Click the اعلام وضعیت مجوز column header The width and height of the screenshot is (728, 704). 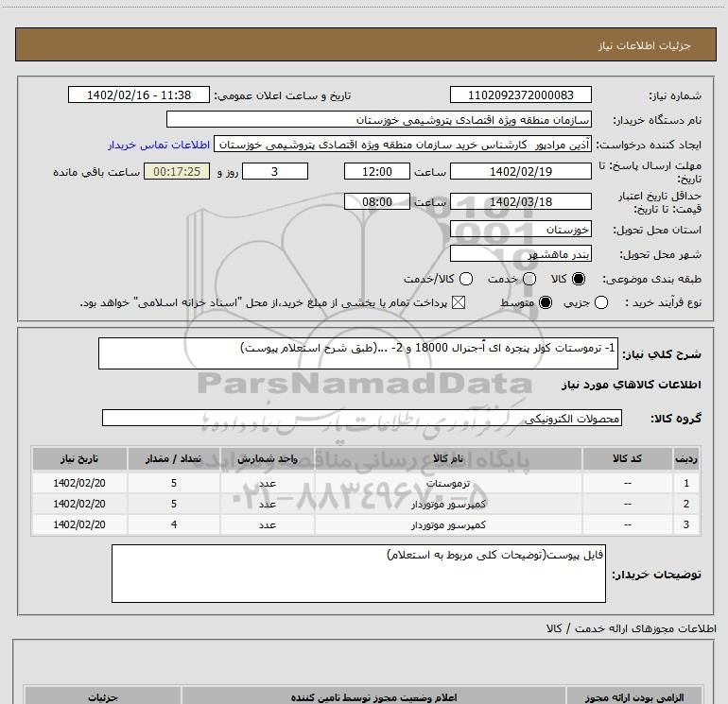click(x=373, y=697)
